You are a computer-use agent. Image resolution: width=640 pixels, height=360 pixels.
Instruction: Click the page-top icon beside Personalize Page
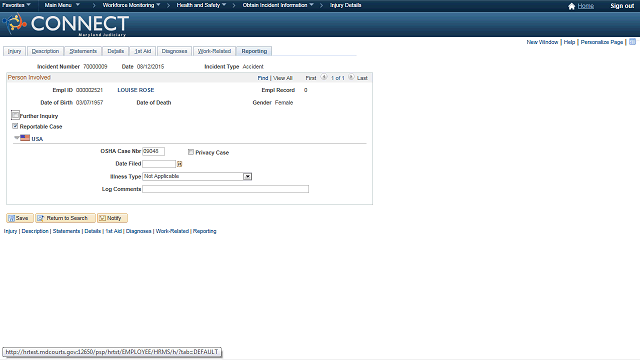pyautogui.click(x=633, y=42)
